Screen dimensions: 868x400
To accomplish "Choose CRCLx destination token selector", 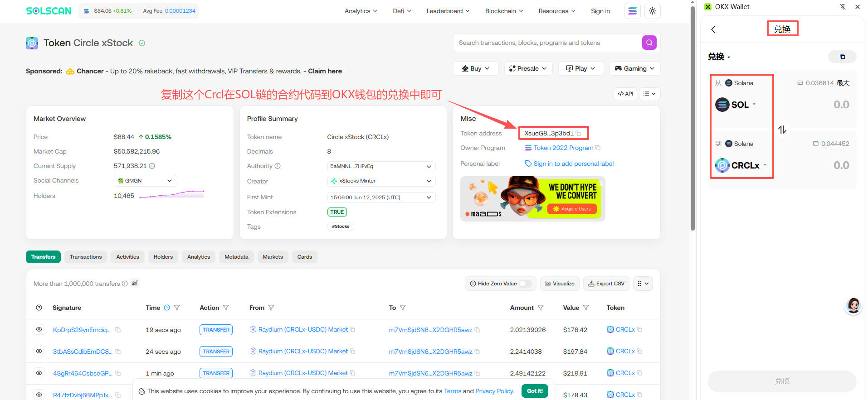I will pyautogui.click(x=741, y=165).
